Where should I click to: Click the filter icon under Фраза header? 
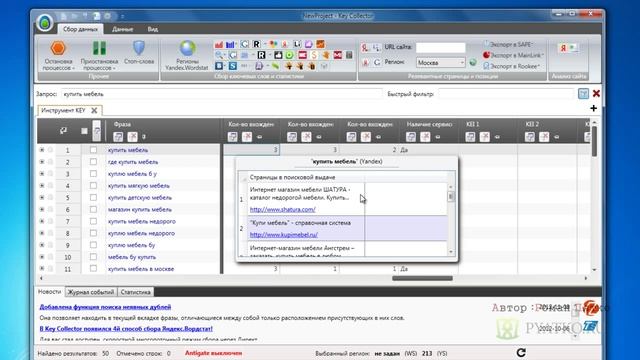tap(118, 137)
